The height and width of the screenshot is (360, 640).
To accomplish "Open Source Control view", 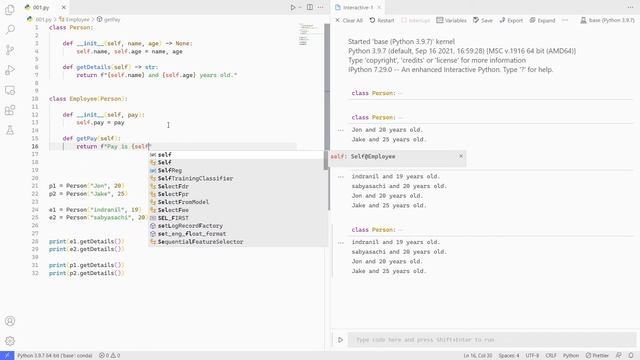I will (x=10, y=50).
